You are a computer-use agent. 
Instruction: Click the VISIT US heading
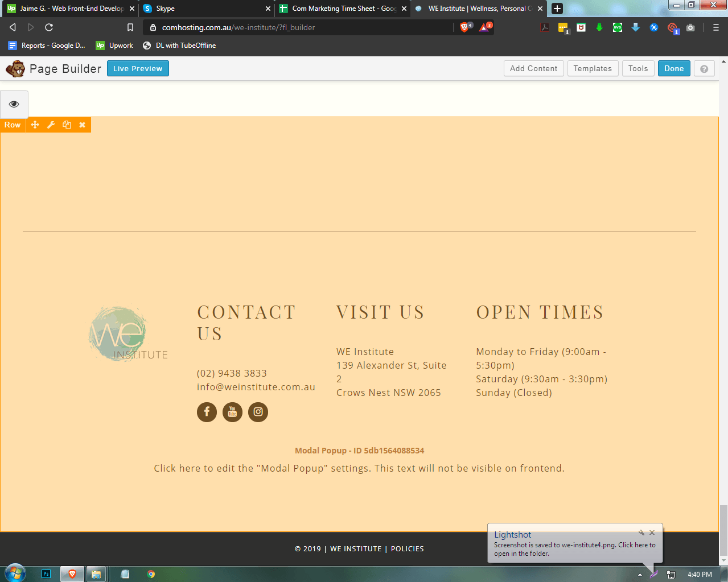(380, 312)
